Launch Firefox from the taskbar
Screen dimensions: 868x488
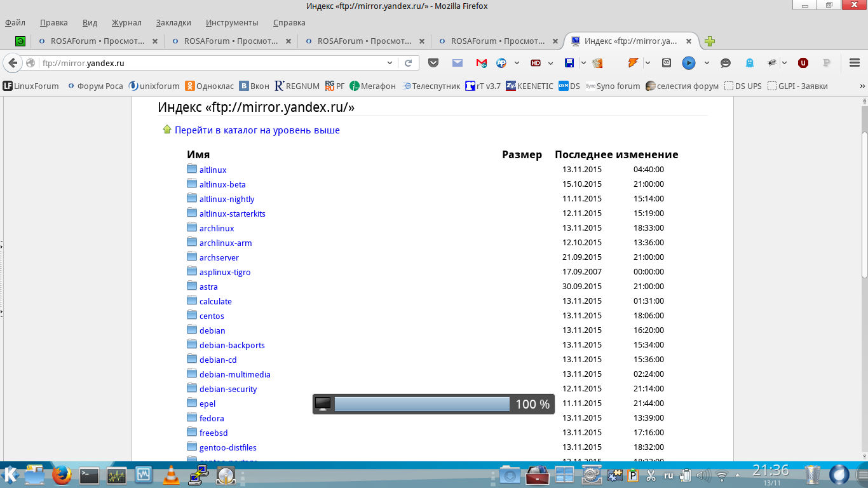(x=62, y=475)
